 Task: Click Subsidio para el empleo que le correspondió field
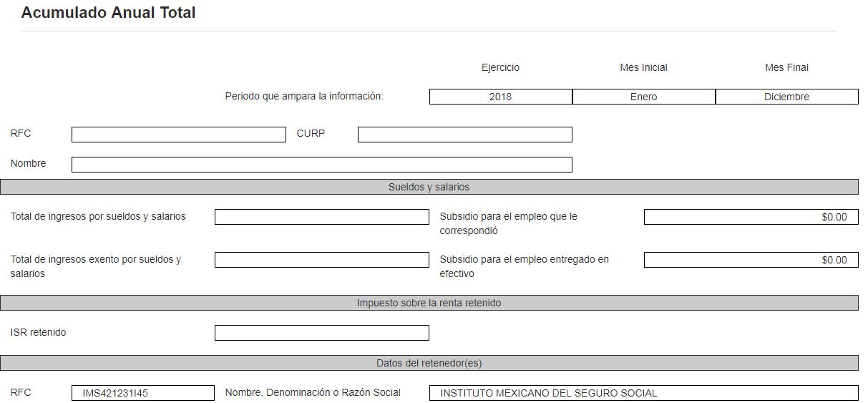point(751,217)
